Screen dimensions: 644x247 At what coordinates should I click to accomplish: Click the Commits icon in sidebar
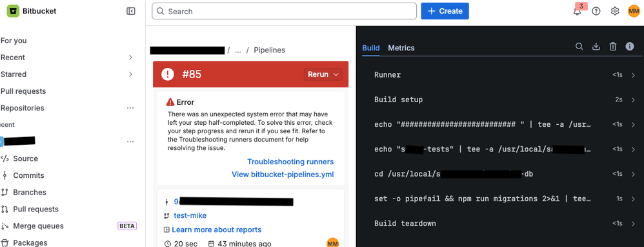click(x=5, y=175)
